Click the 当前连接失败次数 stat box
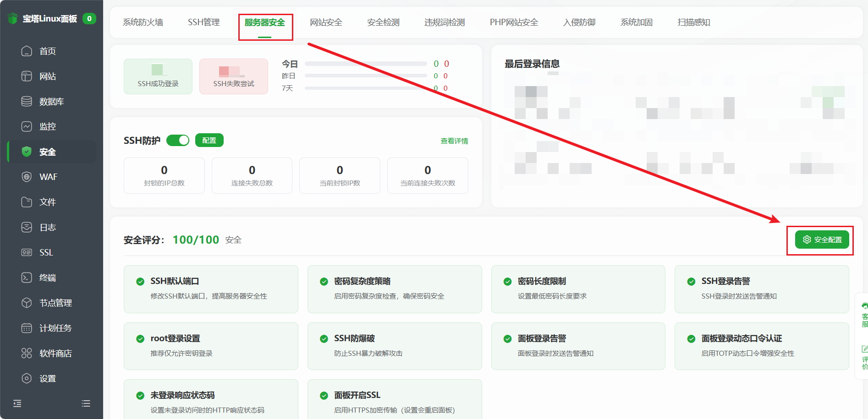The width and height of the screenshot is (868, 419). tap(428, 176)
